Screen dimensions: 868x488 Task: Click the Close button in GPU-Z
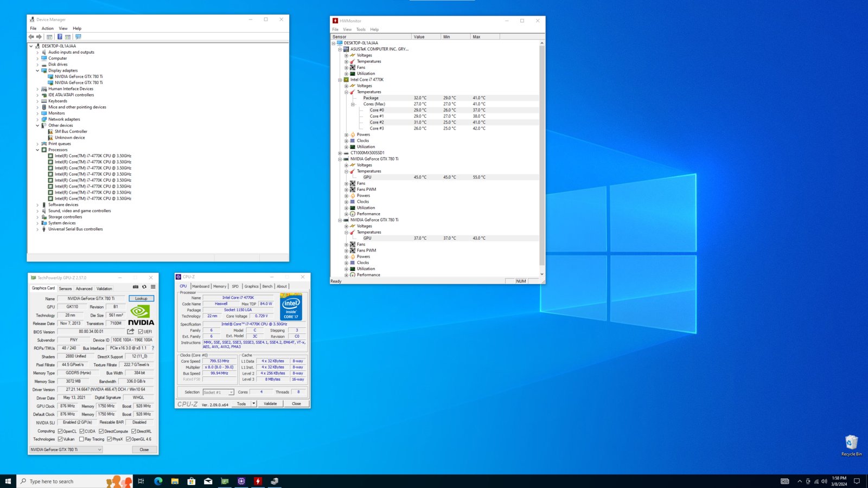click(144, 450)
